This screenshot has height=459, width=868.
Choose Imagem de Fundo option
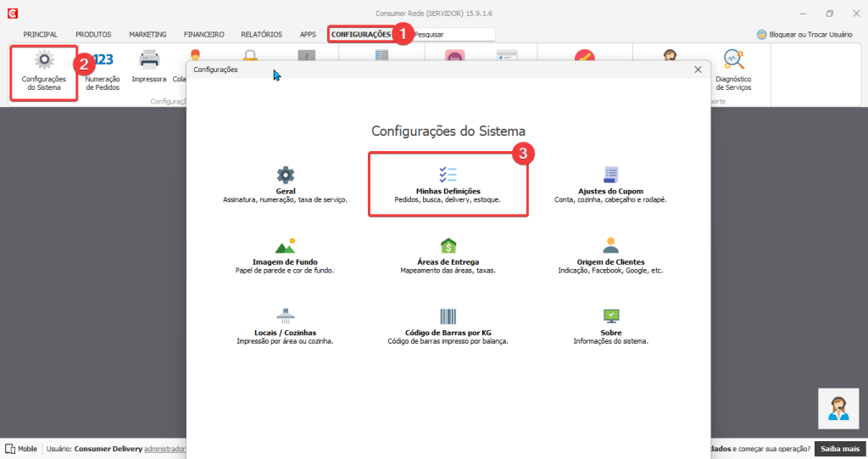pos(285,247)
